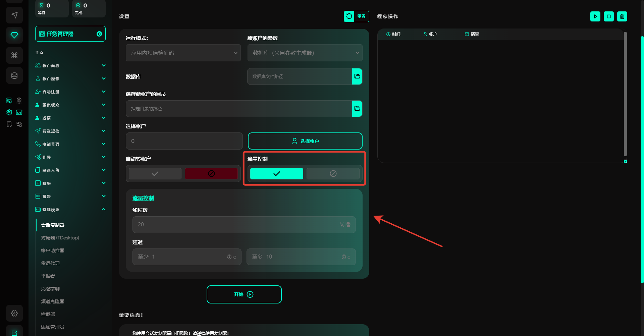
Task: Click the 线程数 input field
Action: click(x=235, y=225)
